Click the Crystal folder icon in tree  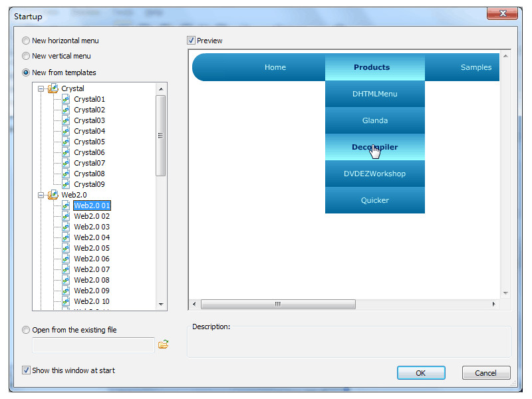(53, 88)
